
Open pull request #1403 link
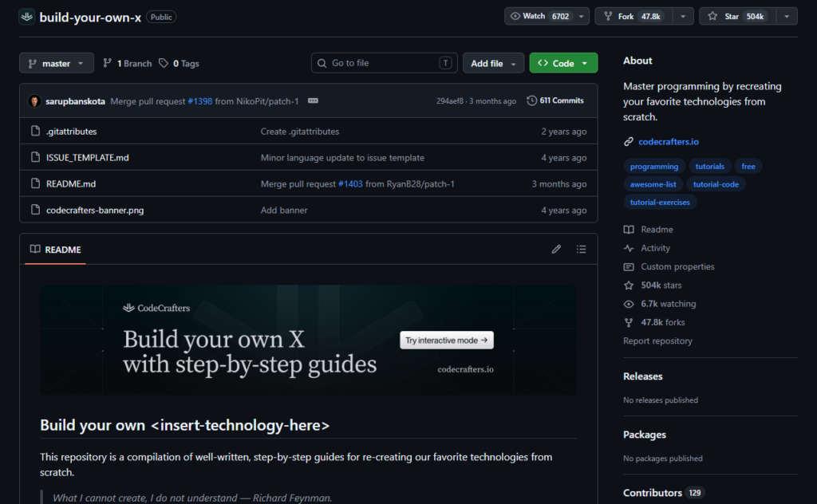point(350,183)
